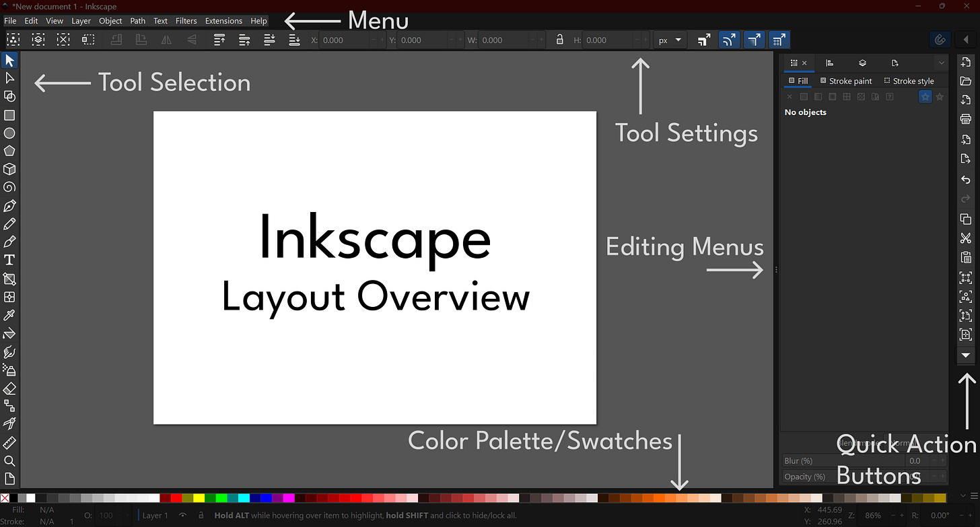Open the Layer 1 selector in status bar
Screen dimensions: 980x527
click(155, 515)
